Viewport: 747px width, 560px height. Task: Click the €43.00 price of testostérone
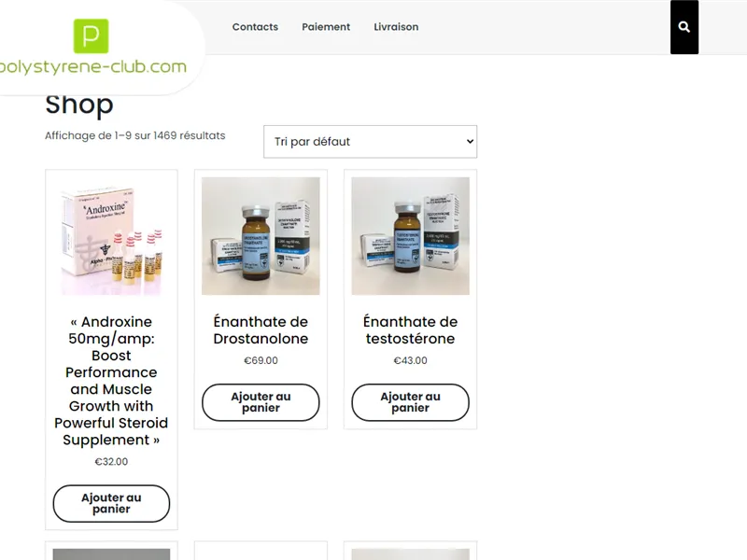(410, 360)
